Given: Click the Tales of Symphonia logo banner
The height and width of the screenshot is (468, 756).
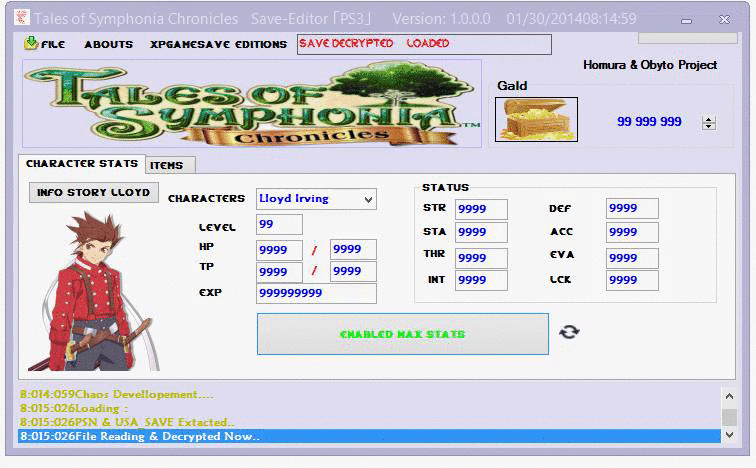Looking at the screenshot, I should [252, 104].
